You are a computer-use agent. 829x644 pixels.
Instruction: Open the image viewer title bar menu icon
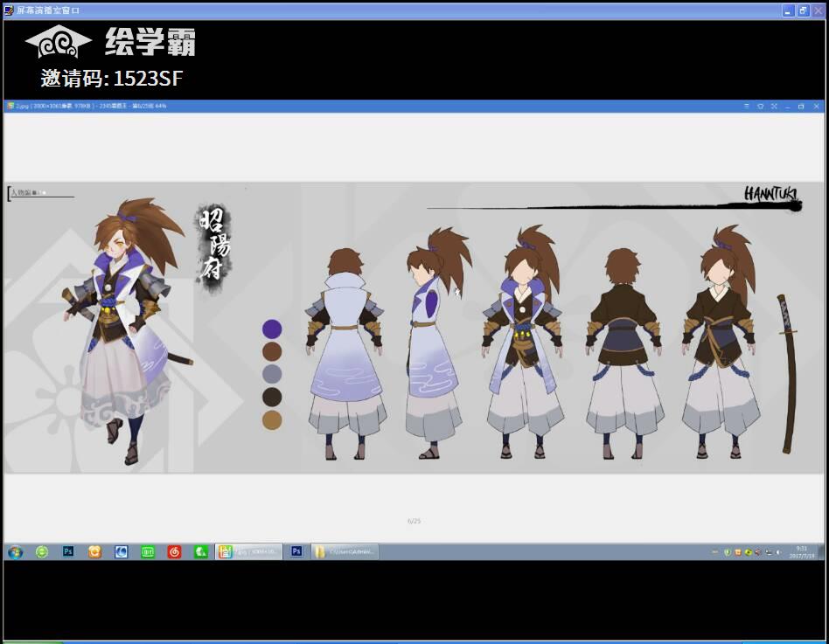(747, 107)
